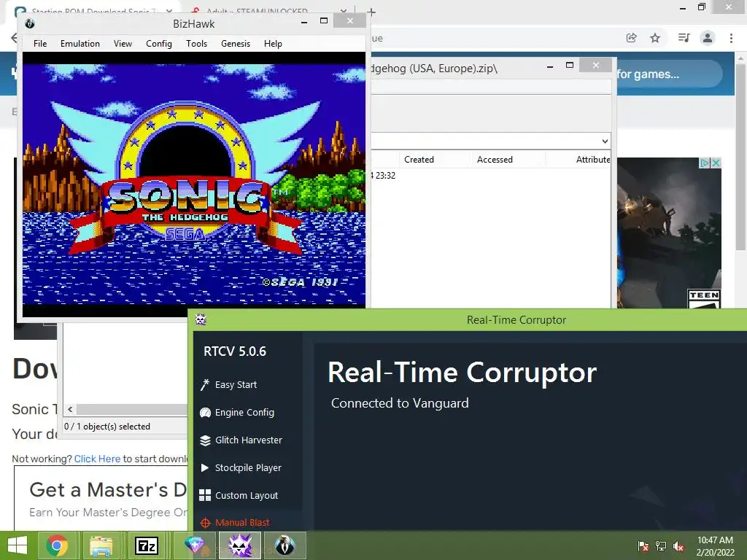Bookmark this page with star icon
Screen dimensions: 747x560
(655, 38)
